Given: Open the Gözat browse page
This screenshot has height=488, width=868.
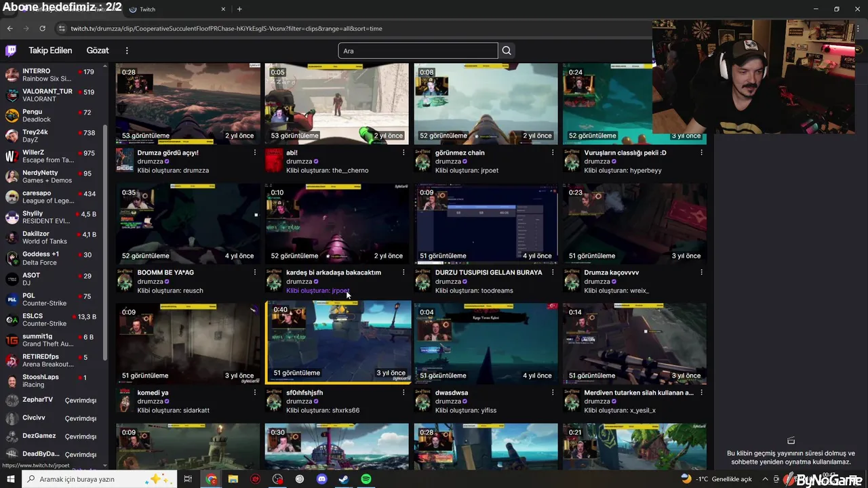Looking at the screenshot, I should click(98, 50).
